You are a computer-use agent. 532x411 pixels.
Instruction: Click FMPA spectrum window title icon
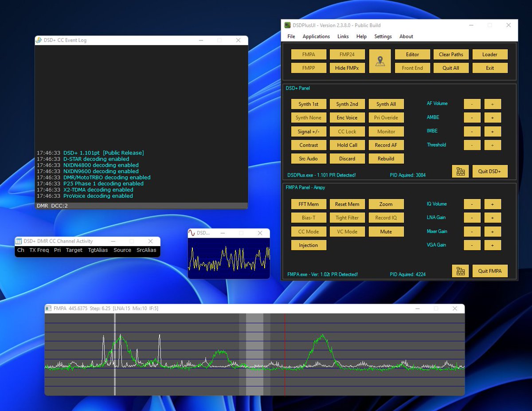tap(49, 308)
